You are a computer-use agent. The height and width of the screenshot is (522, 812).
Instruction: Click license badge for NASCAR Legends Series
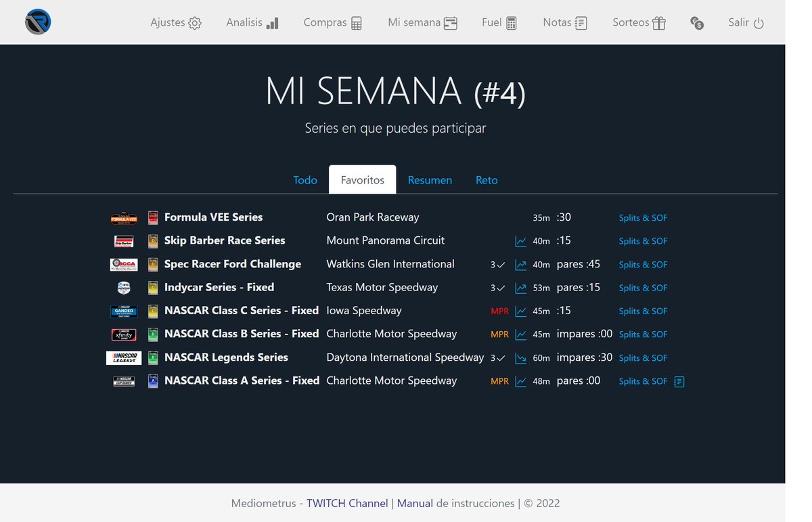[x=153, y=358]
